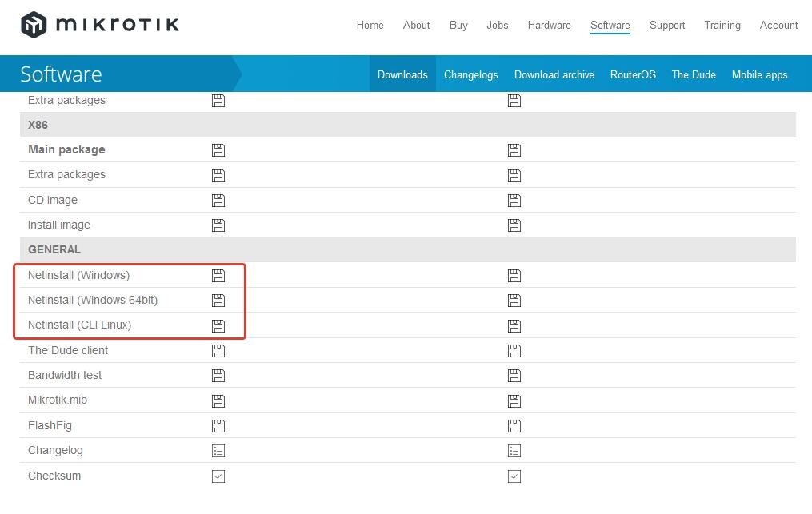
Task: Get the Mikrotik.mib file via disk icon
Action: point(218,400)
